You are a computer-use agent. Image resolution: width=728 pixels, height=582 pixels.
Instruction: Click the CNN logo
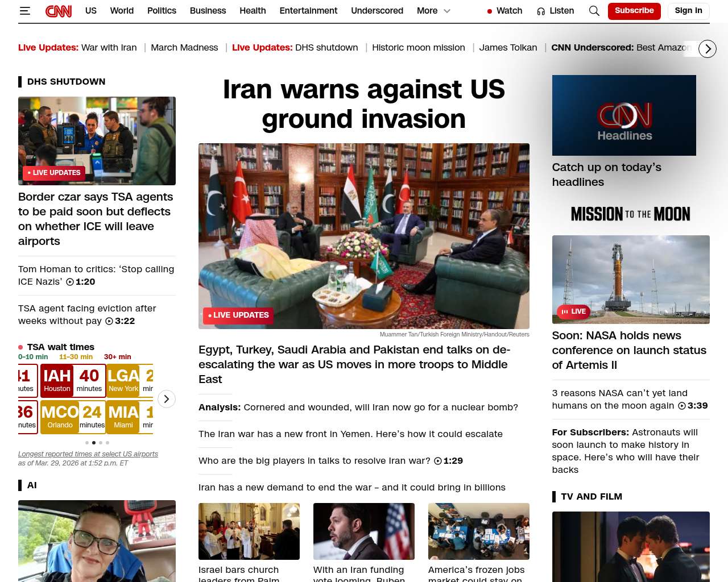pos(59,11)
